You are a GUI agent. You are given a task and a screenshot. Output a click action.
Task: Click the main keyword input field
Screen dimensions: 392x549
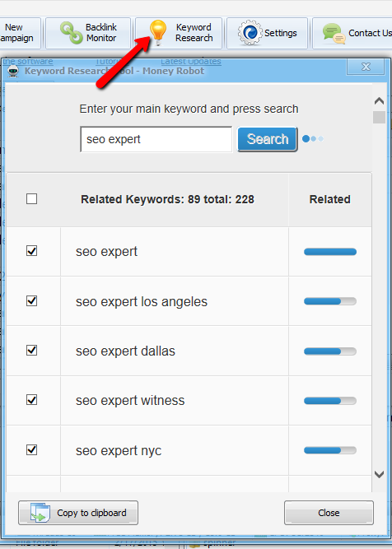point(156,139)
